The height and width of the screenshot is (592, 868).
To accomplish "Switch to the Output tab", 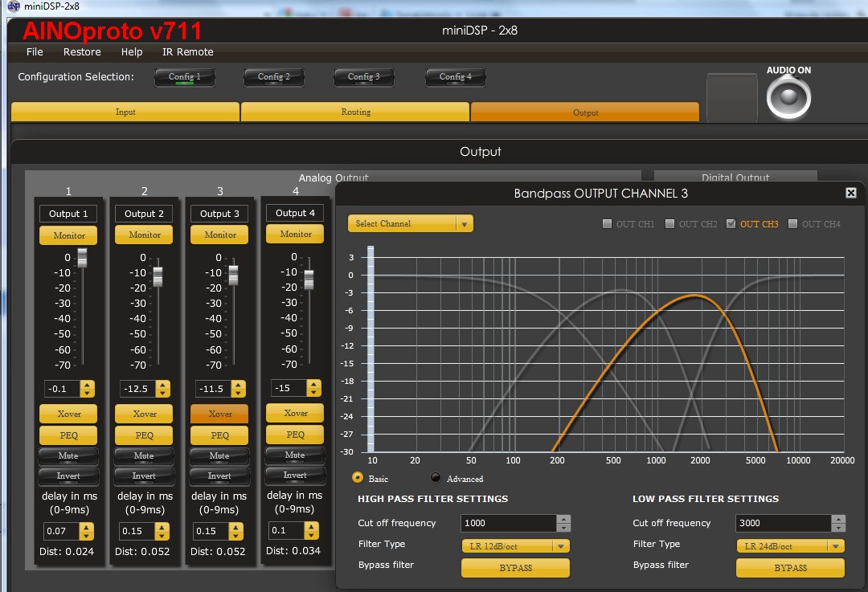I will point(585,112).
